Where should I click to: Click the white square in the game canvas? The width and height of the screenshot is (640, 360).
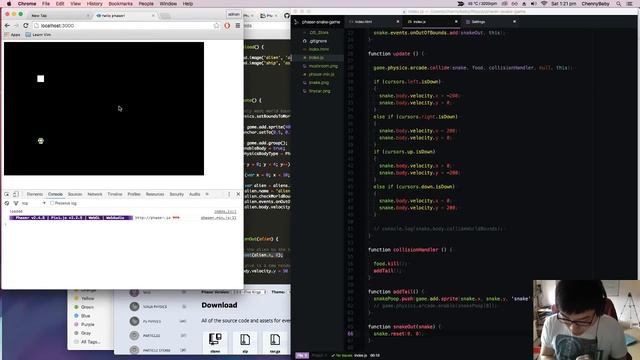tap(40, 79)
